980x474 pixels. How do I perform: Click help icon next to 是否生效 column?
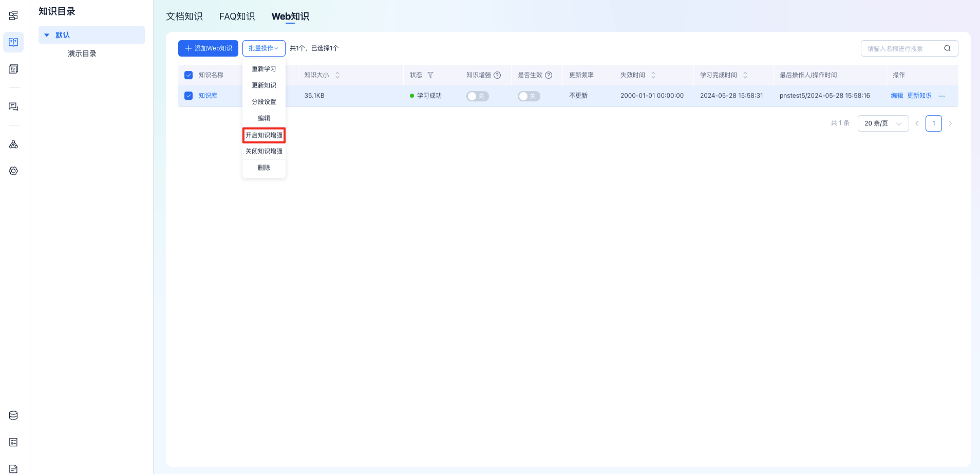pos(549,75)
